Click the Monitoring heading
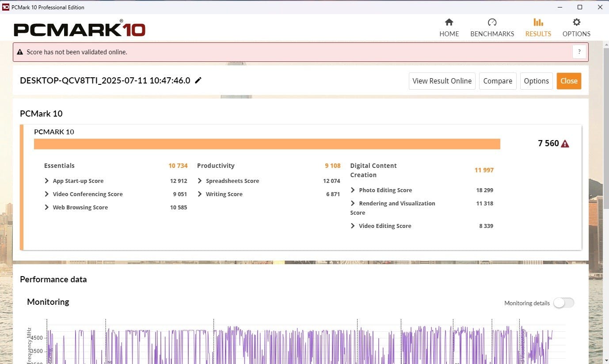609x364 pixels. [48, 302]
